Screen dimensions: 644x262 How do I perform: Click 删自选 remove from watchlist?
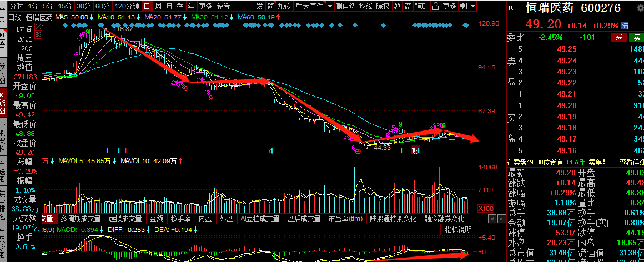click(345, 6)
